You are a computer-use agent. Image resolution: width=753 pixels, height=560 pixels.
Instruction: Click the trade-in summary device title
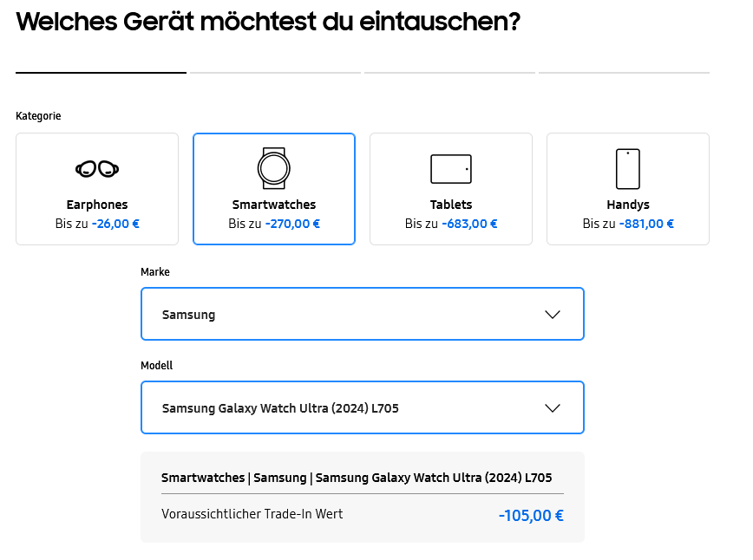pyautogui.click(x=357, y=478)
